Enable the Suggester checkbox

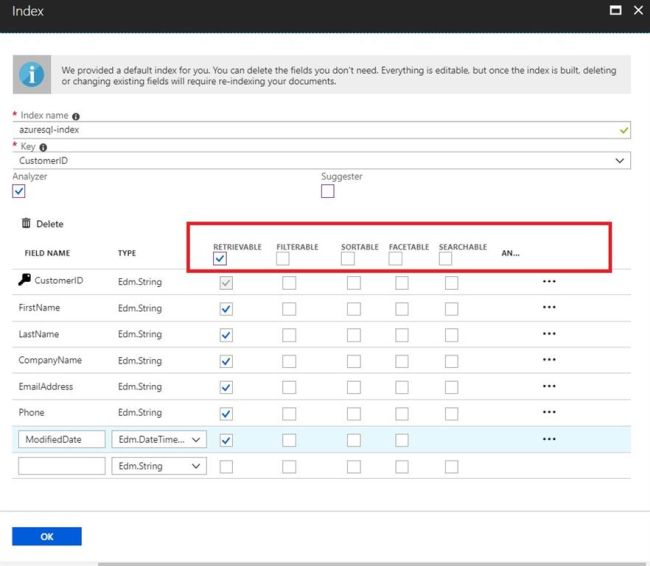point(327,191)
